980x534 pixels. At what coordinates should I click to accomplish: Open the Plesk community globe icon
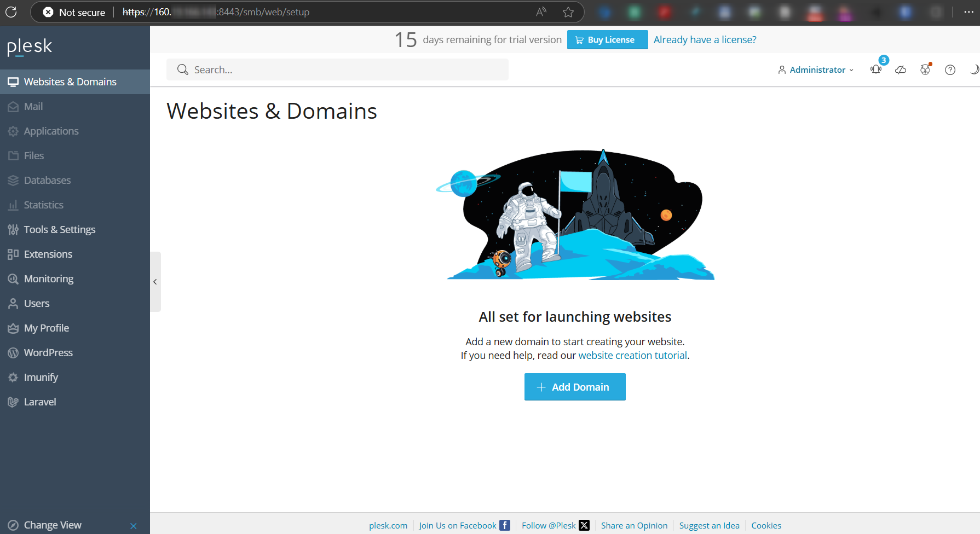(925, 69)
